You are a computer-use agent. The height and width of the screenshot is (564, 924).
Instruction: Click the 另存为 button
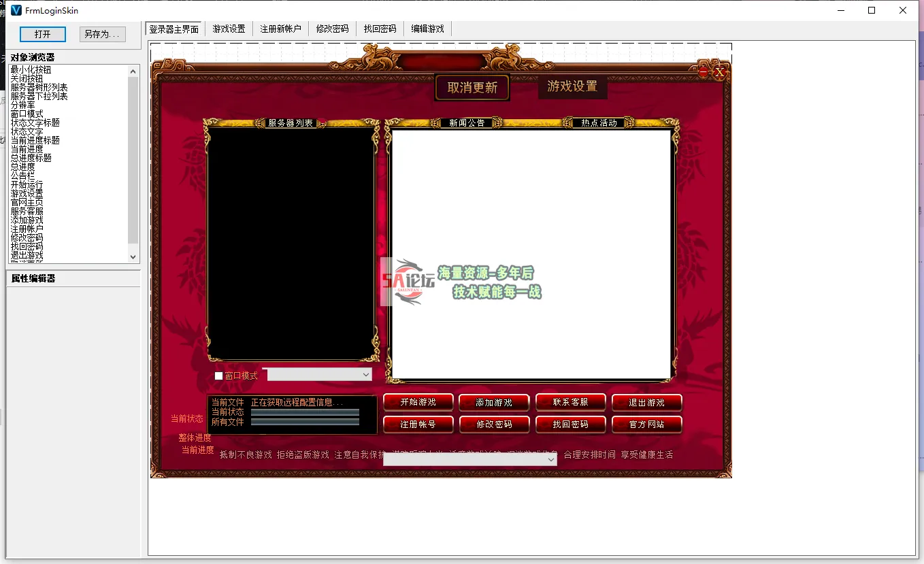point(101,34)
